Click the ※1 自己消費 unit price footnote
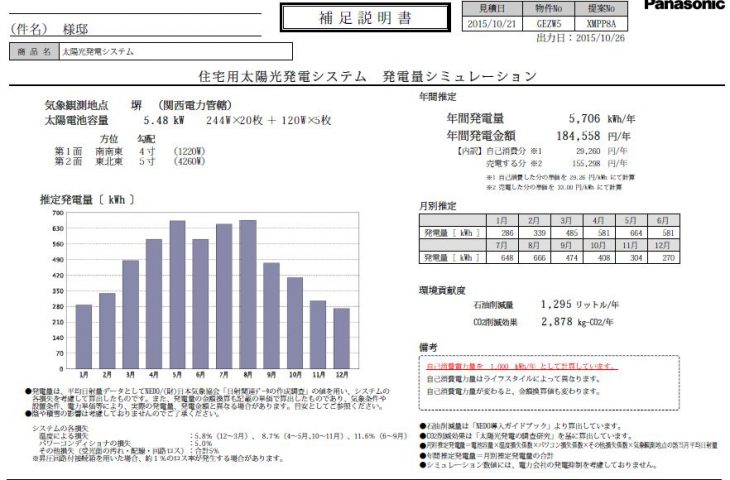 pos(561,177)
